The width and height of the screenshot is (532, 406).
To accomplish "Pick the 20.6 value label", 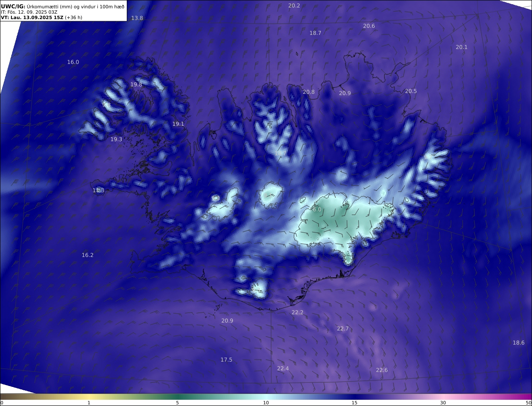I will (x=369, y=26).
